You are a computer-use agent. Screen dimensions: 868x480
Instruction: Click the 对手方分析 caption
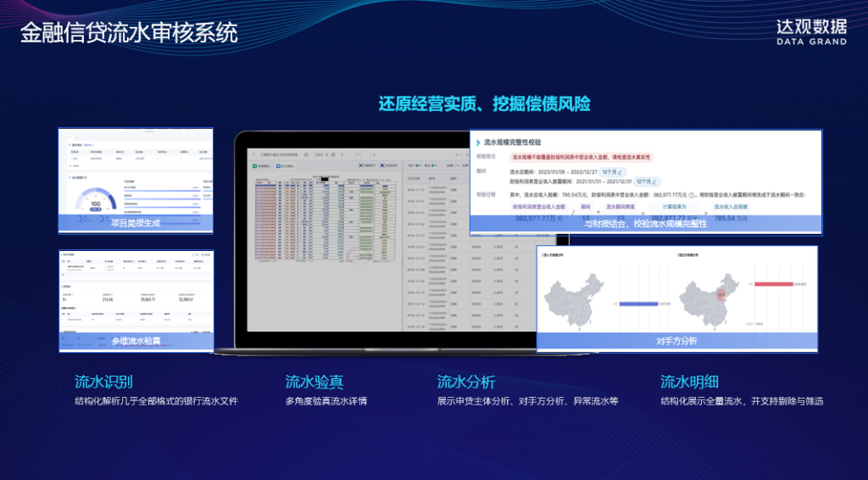pyautogui.click(x=676, y=342)
